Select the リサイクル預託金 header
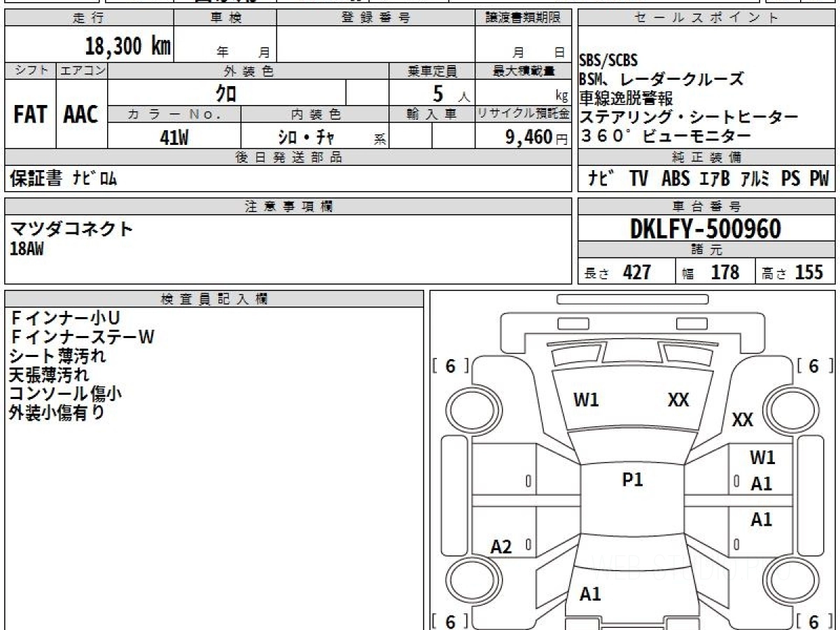Viewport: 840px width, 630px height. 523,114
